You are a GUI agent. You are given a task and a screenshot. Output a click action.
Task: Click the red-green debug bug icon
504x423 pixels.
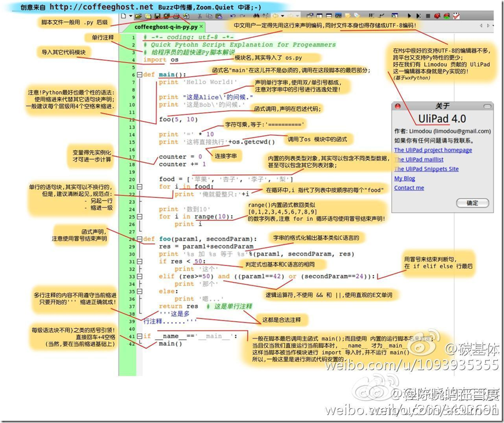pos(447,16)
